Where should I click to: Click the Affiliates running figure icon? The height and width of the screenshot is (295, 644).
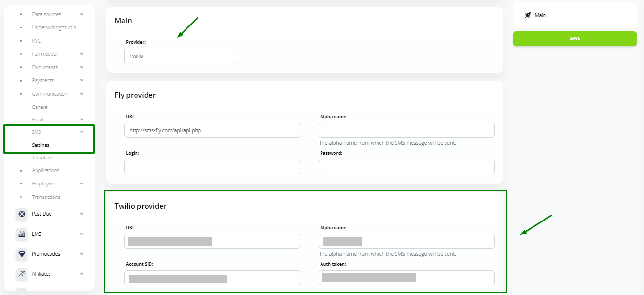tap(22, 274)
